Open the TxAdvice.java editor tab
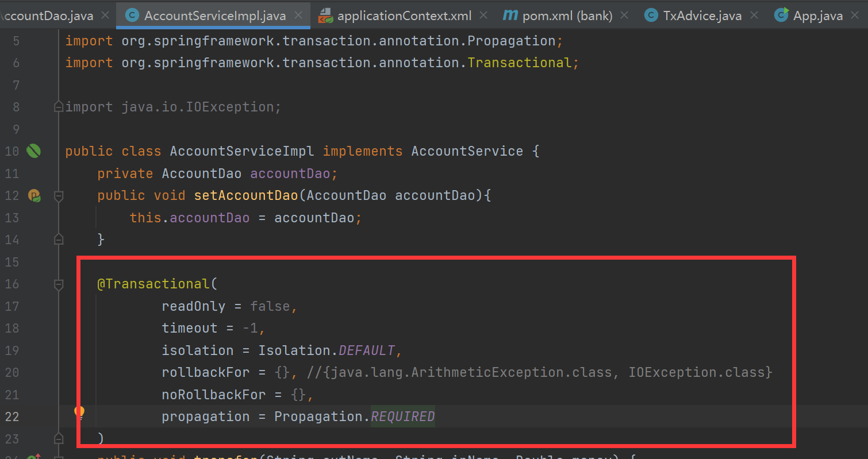The image size is (868, 459). tap(702, 16)
